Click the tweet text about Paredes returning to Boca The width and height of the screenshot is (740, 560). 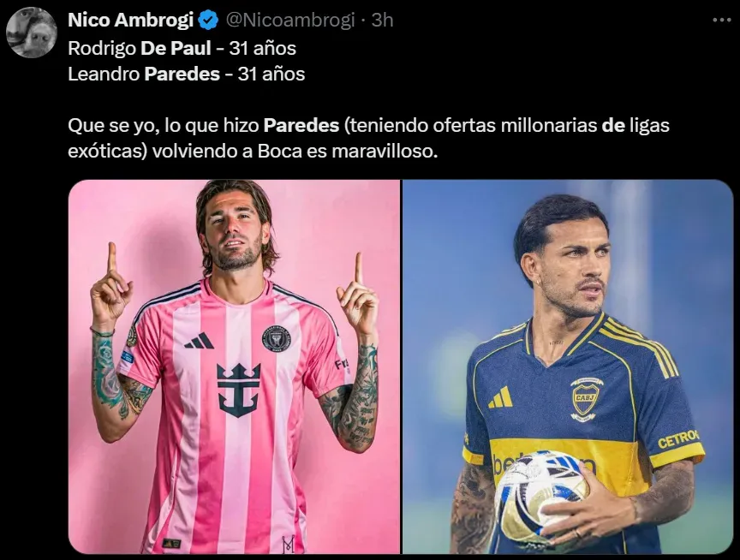[368, 138]
